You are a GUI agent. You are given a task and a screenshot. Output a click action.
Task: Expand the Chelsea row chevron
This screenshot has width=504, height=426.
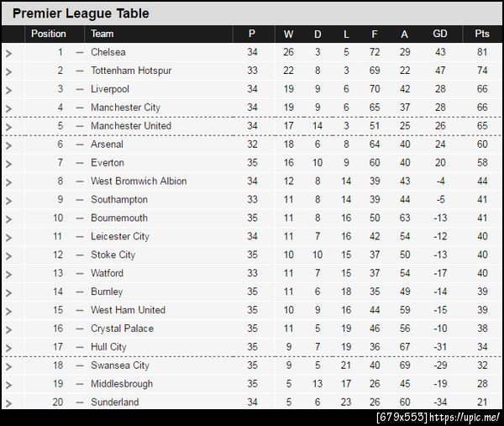pyautogui.click(x=8, y=53)
